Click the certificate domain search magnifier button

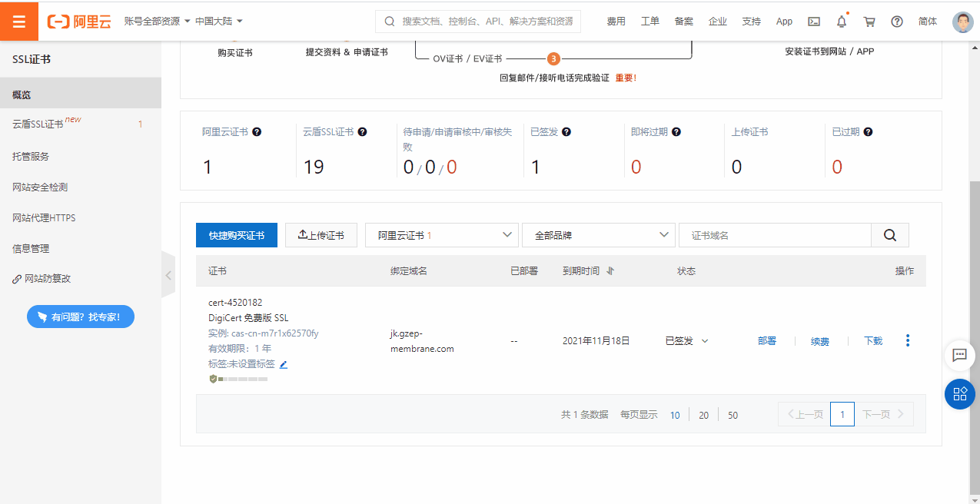pos(890,235)
